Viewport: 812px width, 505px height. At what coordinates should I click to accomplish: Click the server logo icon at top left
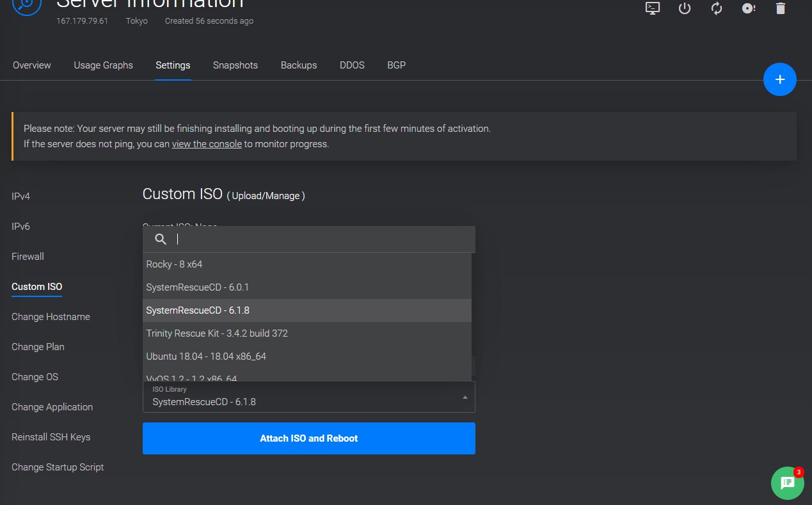pos(26,4)
